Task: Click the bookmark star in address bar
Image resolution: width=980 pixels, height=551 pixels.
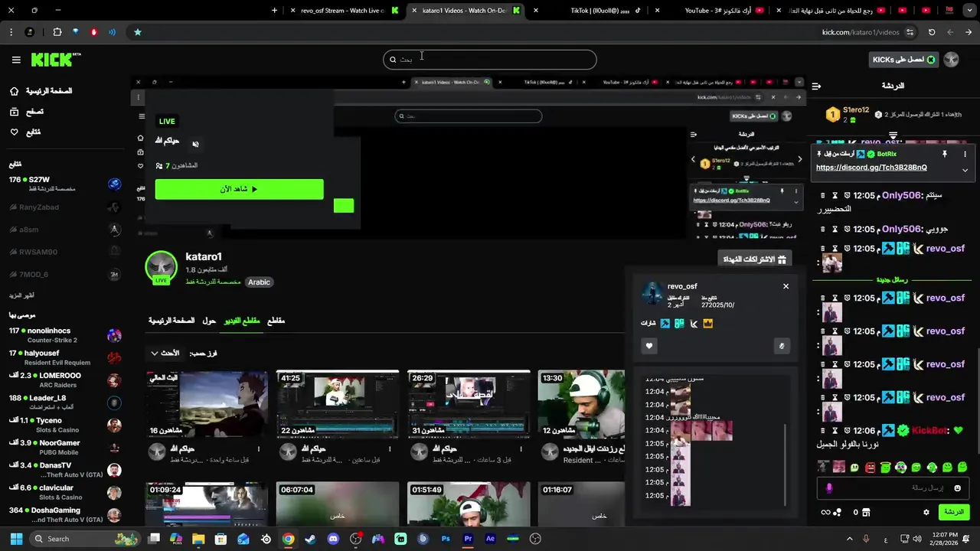Action: pos(137,32)
